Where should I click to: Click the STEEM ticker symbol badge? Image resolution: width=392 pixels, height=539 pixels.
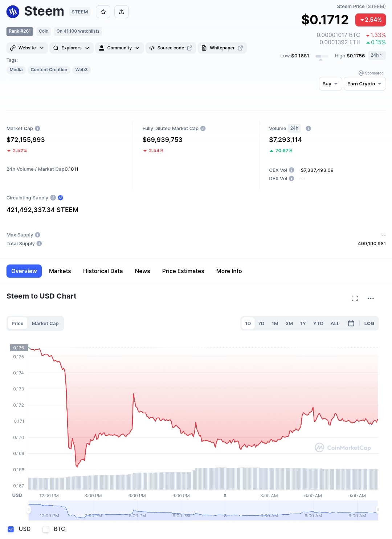tap(80, 12)
